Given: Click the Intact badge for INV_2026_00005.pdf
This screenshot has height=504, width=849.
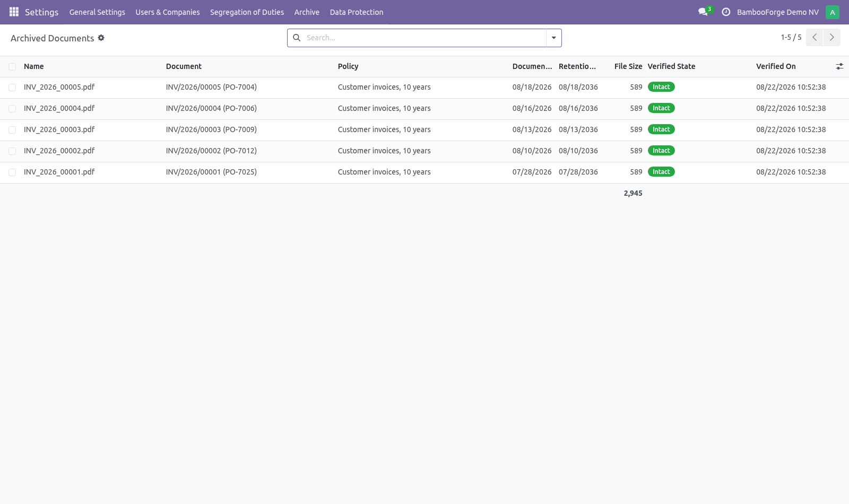Looking at the screenshot, I should [x=661, y=87].
